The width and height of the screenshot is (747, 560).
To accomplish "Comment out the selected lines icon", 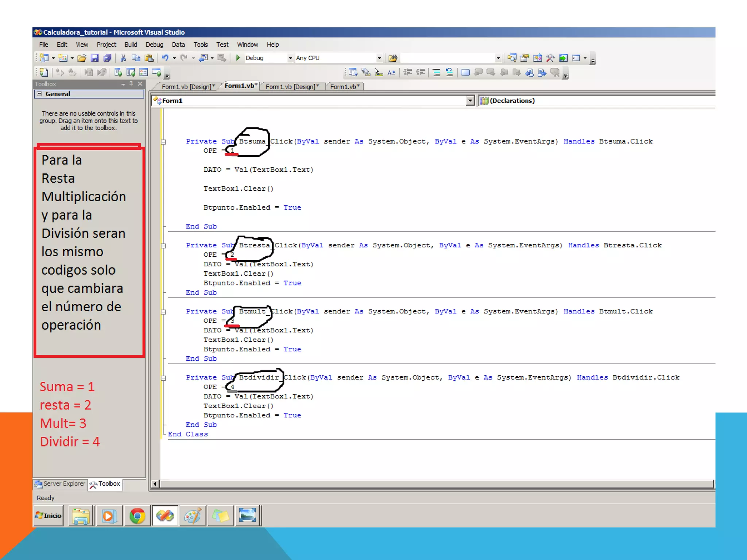I will click(x=437, y=72).
